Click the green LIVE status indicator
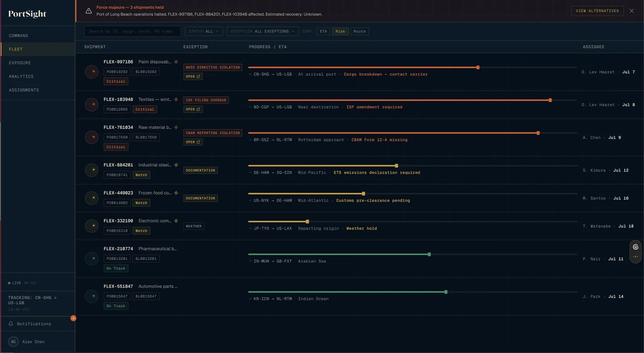644x353 pixels. point(14,283)
